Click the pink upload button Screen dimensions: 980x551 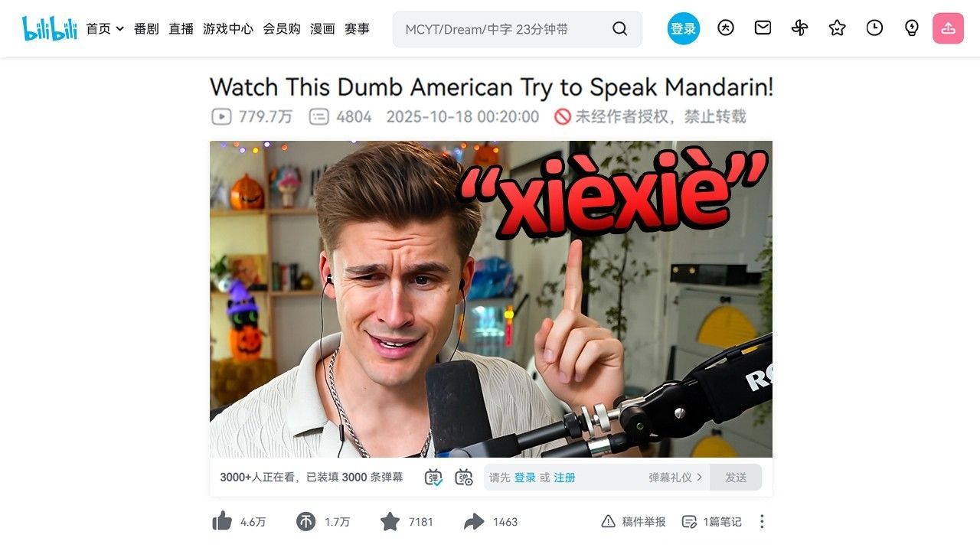[948, 28]
